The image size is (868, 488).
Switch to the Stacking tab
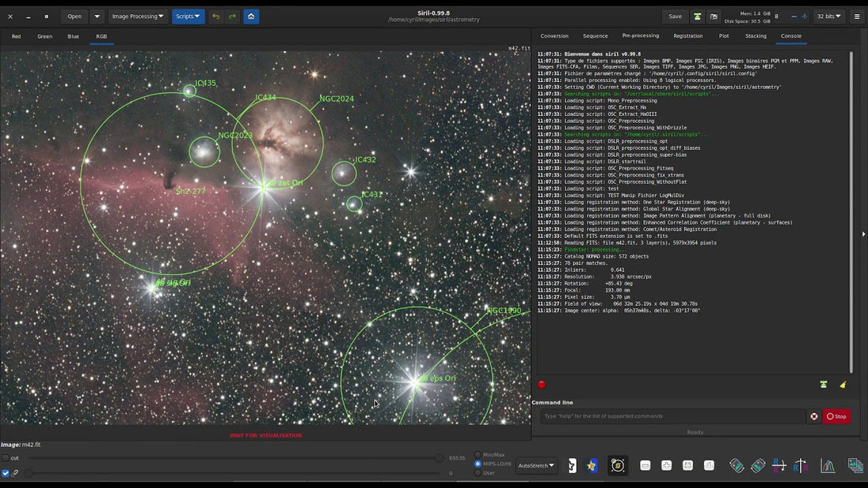(x=756, y=35)
